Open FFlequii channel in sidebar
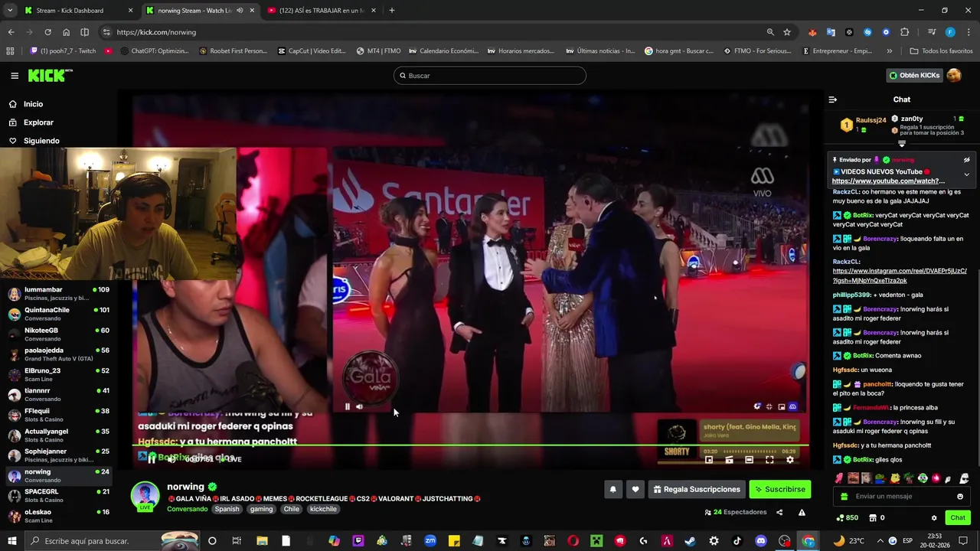Viewport: 980px width, 551px height. pos(59,415)
